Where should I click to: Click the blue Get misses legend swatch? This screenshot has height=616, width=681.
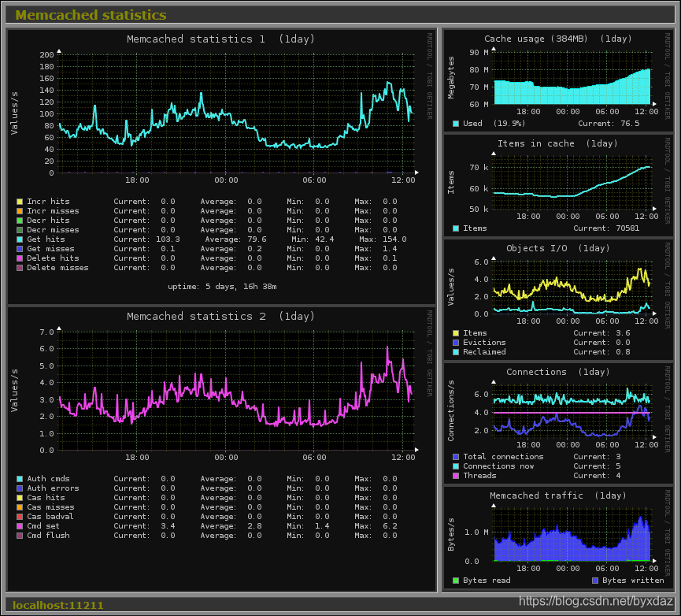(x=20, y=249)
